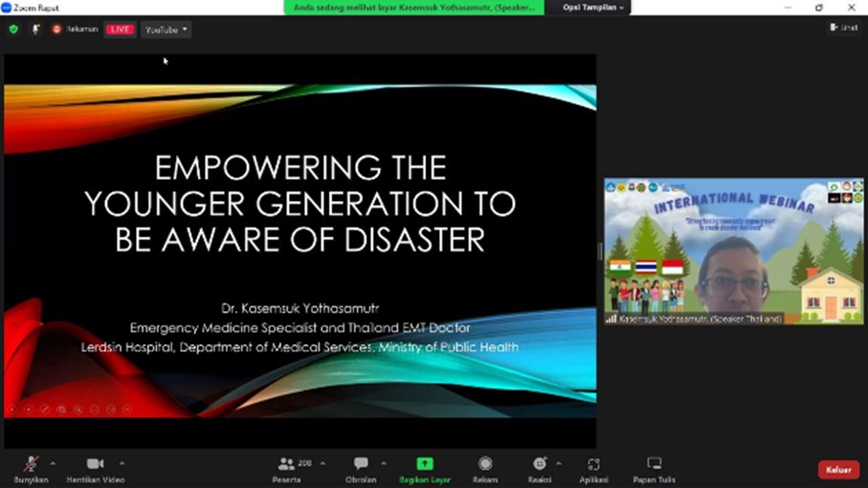Click the green Bagikan Layar share icon
The width and height of the screenshot is (868, 488).
(425, 464)
